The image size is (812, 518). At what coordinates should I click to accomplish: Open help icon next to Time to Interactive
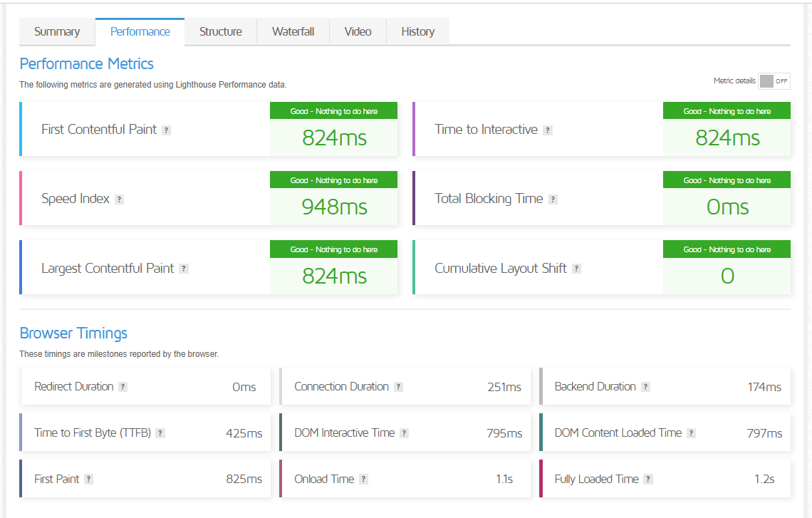point(548,130)
